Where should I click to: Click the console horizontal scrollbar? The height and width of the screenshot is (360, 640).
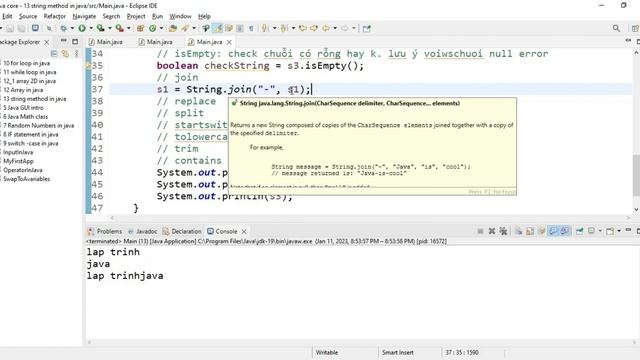(x=362, y=342)
